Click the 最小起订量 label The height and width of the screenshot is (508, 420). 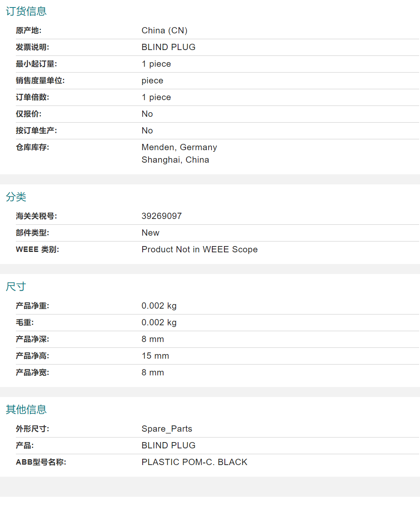[36, 64]
